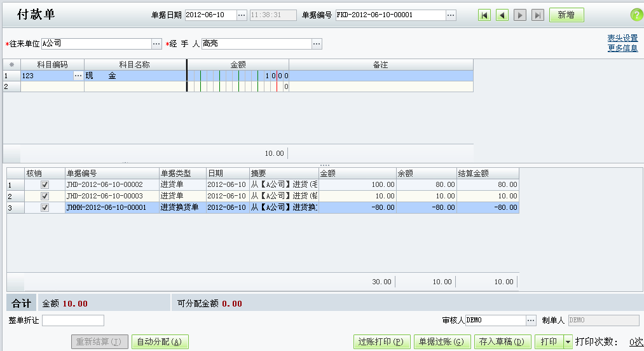Open the ellipsis lookup for 往来单位
The height and width of the screenshot is (351, 644).
click(x=156, y=44)
